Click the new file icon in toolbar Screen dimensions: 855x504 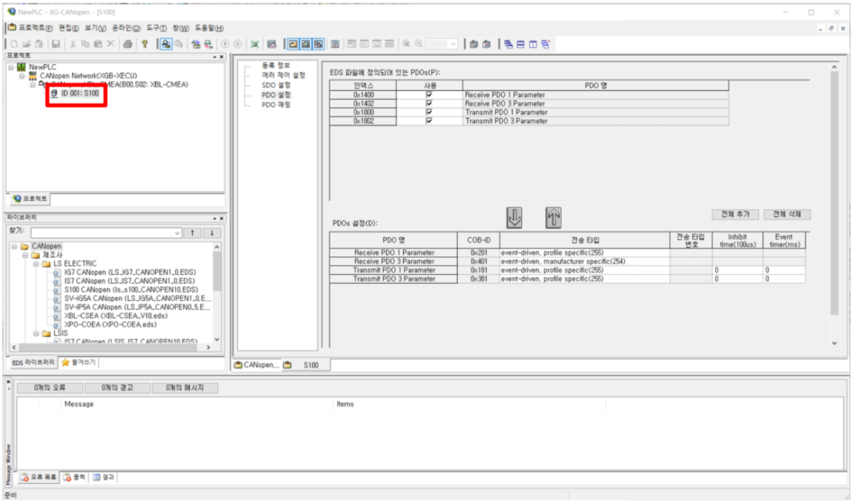(x=14, y=44)
